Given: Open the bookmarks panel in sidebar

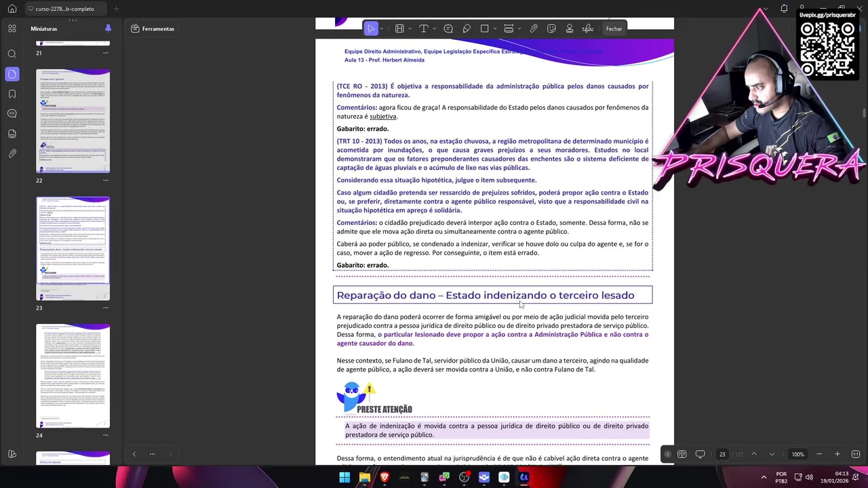Looking at the screenshot, I should pyautogui.click(x=12, y=94).
